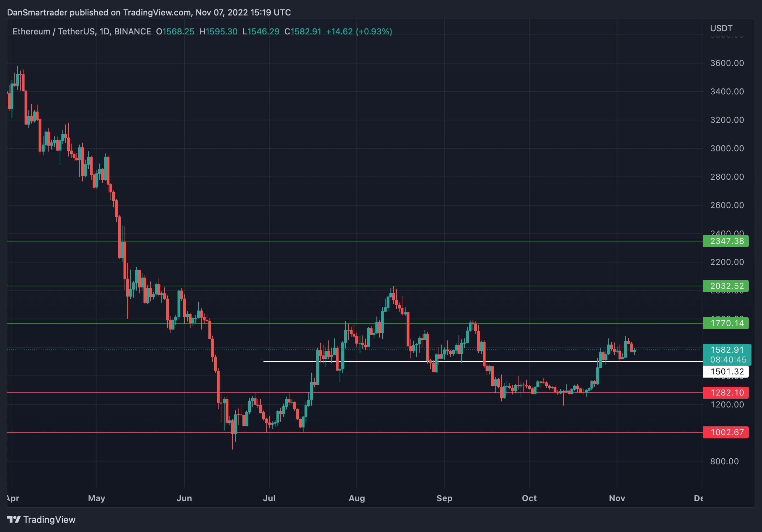Click the 1770.14 green price label
The width and height of the screenshot is (762, 532).
(726, 323)
